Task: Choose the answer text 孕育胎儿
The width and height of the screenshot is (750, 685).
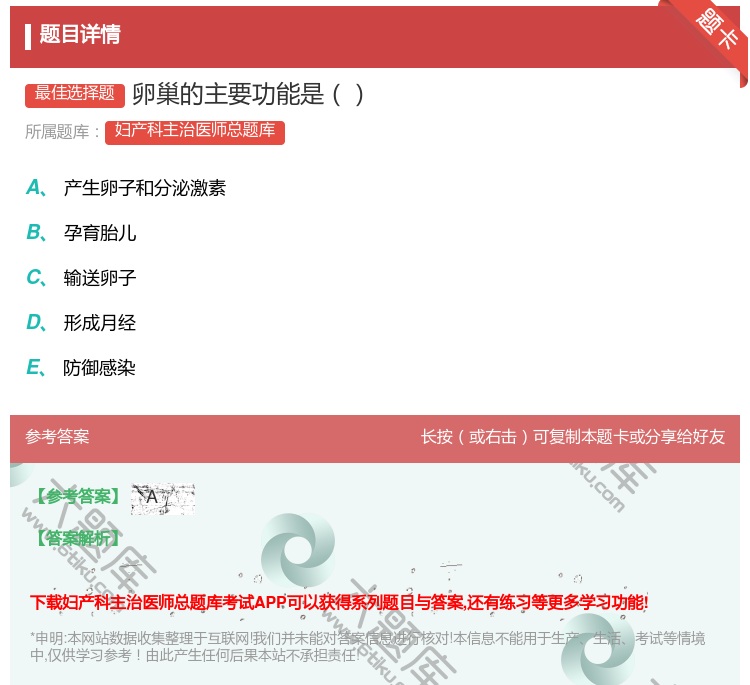Action: tap(100, 233)
